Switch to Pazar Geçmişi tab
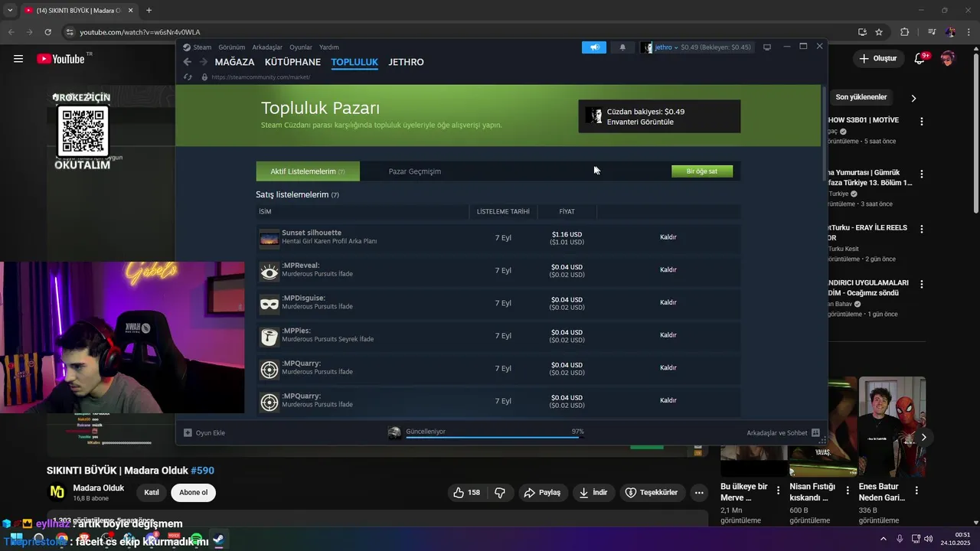This screenshot has width=980, height=551. [x=415, y=171]
